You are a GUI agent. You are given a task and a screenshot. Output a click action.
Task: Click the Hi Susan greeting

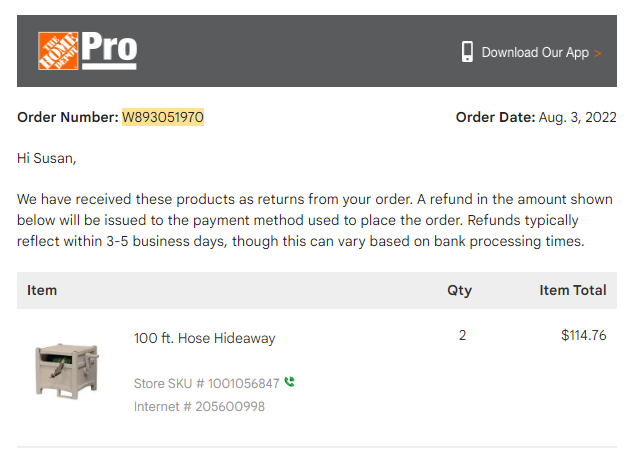point(46,158)
